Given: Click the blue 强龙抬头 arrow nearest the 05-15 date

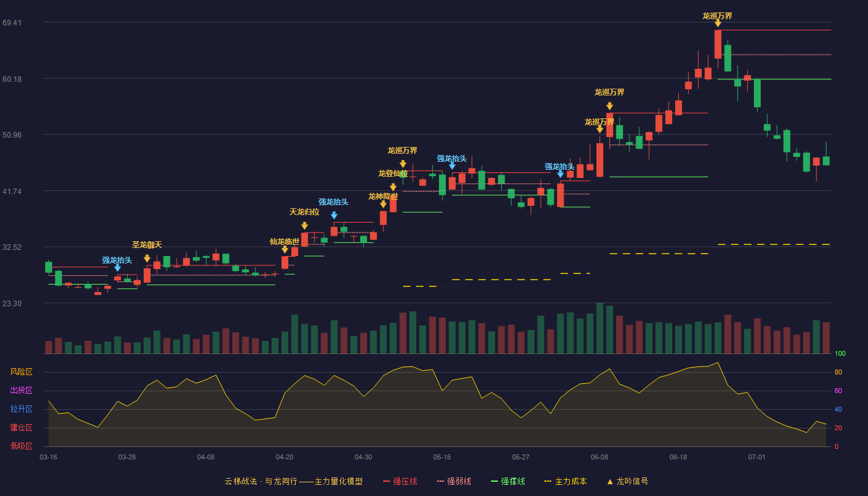Looking at the screenshot, I should pos(452,166).
